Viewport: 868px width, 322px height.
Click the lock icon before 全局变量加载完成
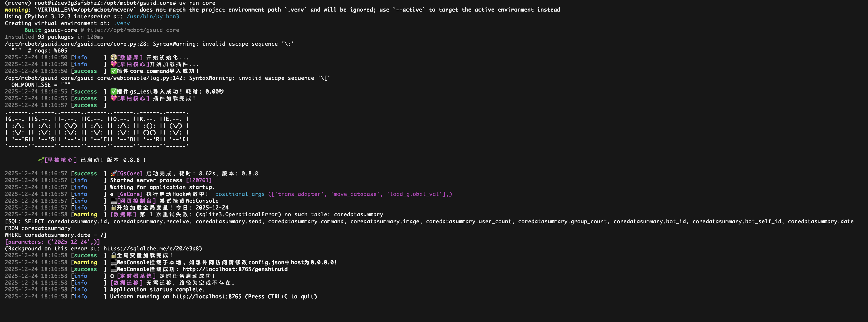[x=114, y=255]
